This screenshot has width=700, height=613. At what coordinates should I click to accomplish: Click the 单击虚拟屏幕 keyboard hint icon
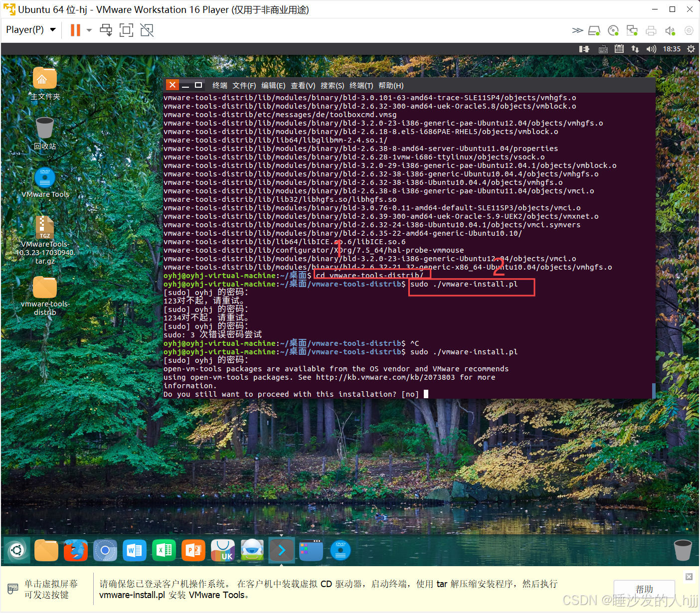pos(13,589)
